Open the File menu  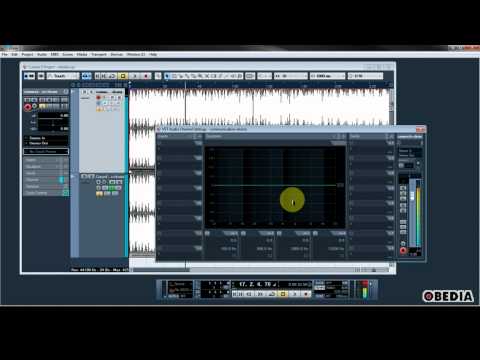[5, 54]
